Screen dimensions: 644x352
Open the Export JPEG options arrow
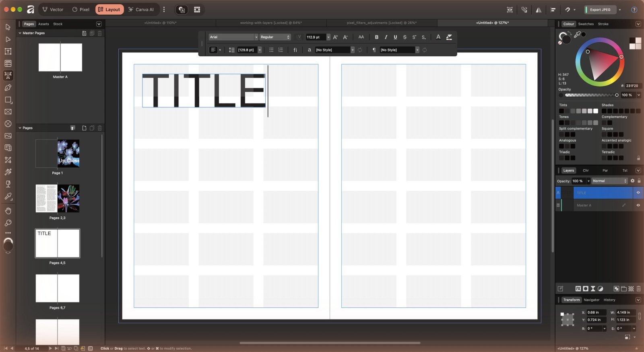click(x=620, y=10)
